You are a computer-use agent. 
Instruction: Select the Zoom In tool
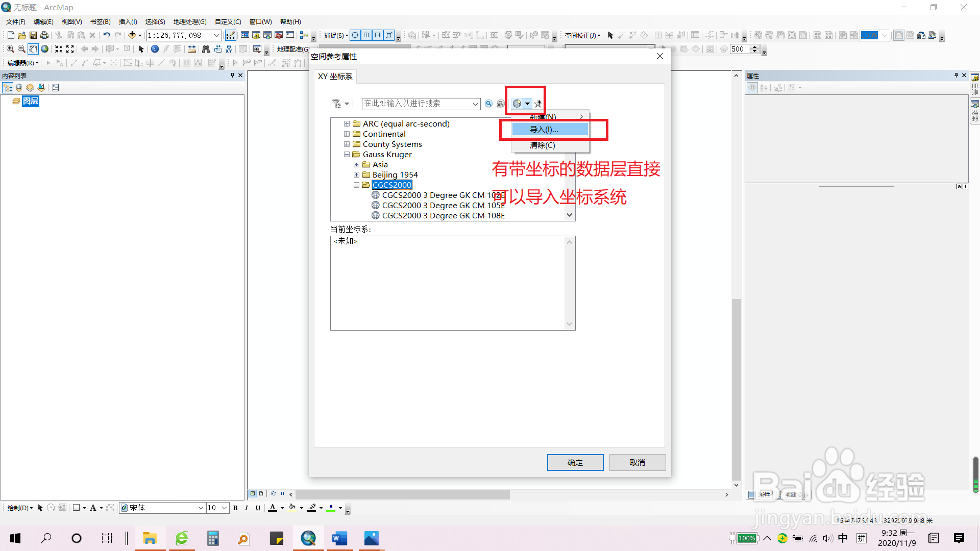[x=10, y=49]
